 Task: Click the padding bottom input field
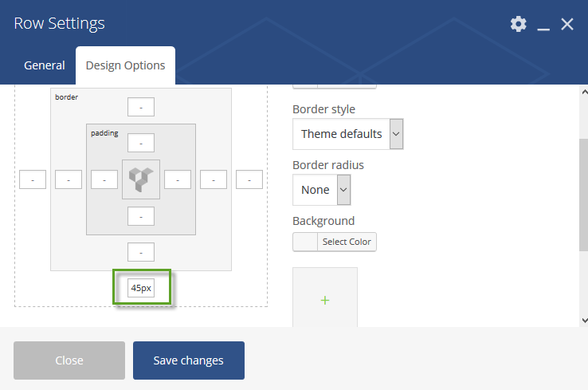click(141, 216)
